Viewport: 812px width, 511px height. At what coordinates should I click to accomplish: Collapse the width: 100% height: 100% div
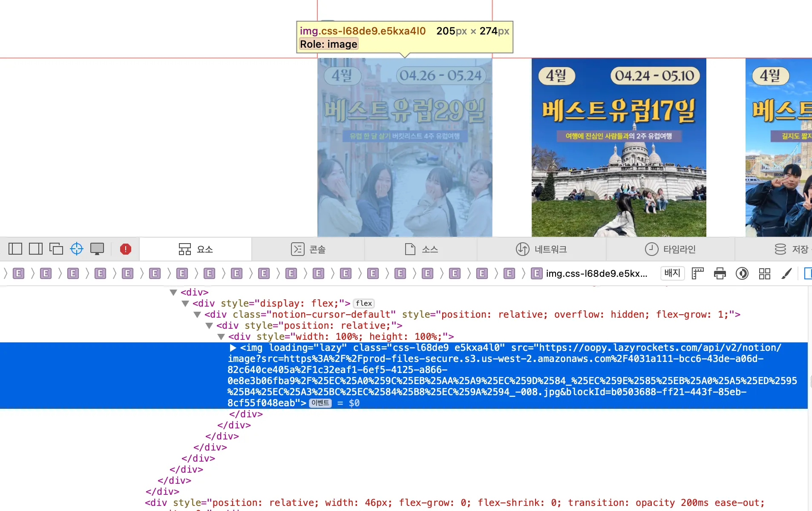coord(221,337)
